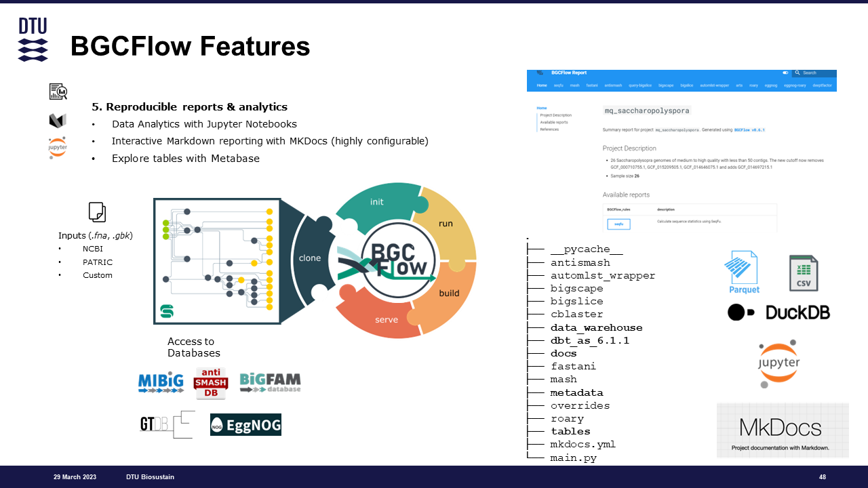Click the report analytics icon above Metabase logo
Screen dimensions: 868x488
(x=58, y=92)
